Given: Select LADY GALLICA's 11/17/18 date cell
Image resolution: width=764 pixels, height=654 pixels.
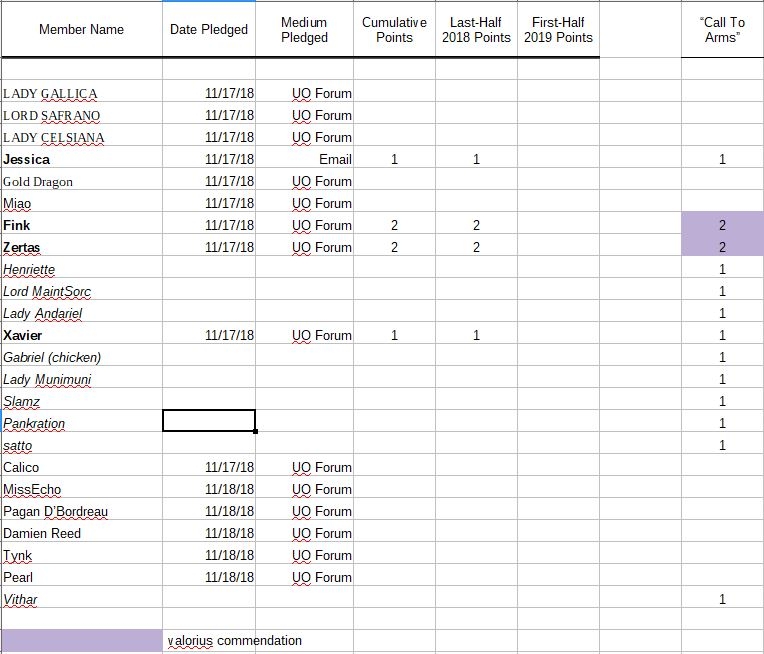Looking at the screenshot, I should [209, 91].
